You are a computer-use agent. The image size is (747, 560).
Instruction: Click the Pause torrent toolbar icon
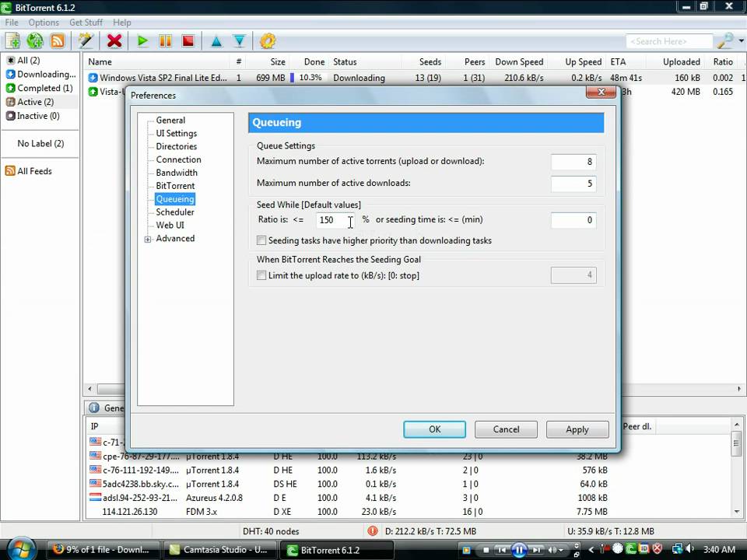[x=165, y=41]
